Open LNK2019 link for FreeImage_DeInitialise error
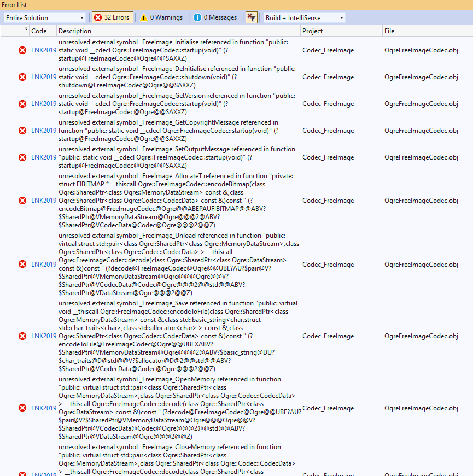 click(44, 77)
